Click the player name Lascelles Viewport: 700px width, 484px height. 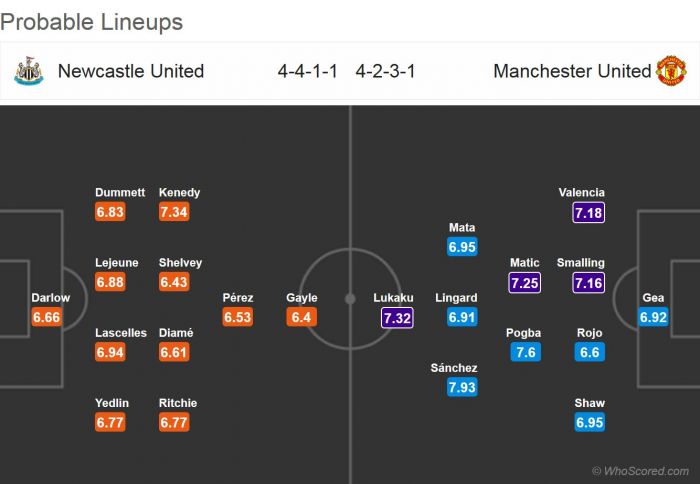tap(120, 333)
